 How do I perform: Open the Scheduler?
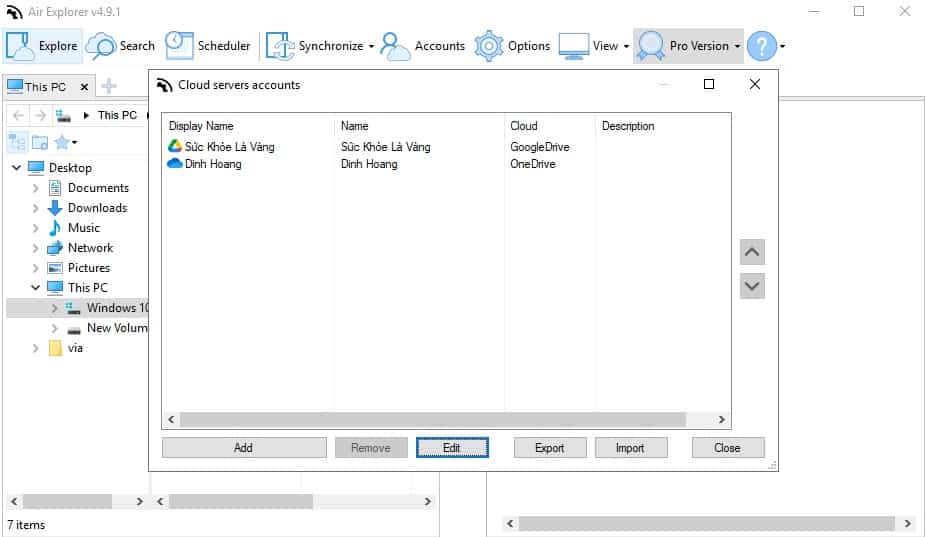tap(208, 45)
